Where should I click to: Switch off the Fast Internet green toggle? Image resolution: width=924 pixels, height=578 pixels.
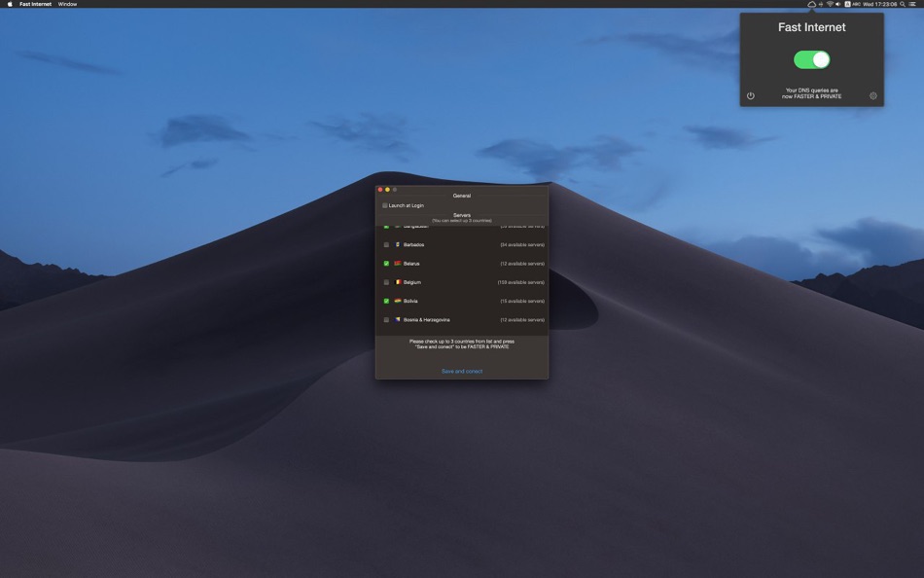pyautogui.click(x=811, y=59)
